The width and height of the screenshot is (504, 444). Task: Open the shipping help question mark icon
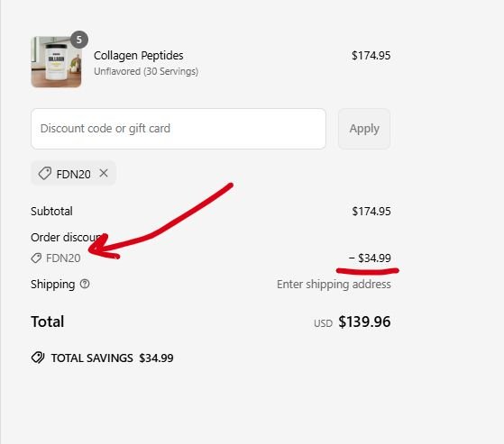pos(85,284)
